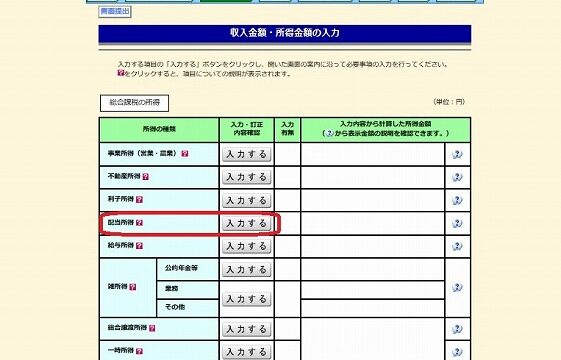
Task: Click 入力する for 不動産所得
Action: (247, 177)
